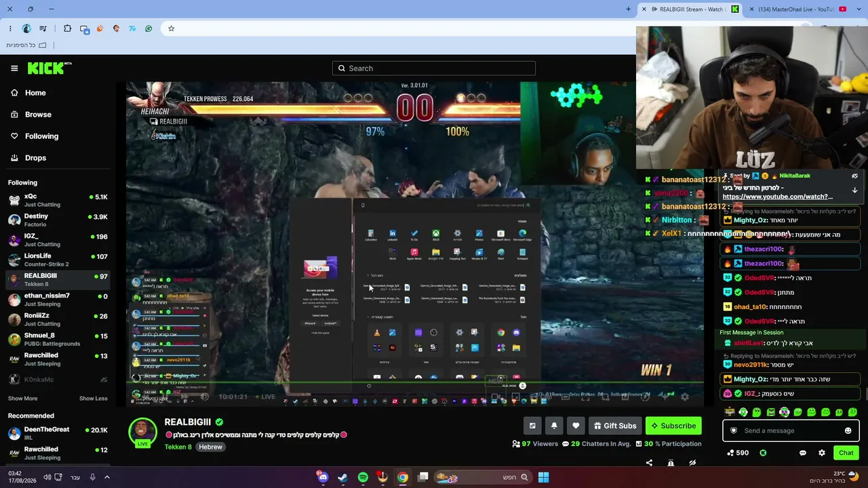Screen dimensions: 868x488
Task: Click the report channel icon
Action: click(671, 463)
